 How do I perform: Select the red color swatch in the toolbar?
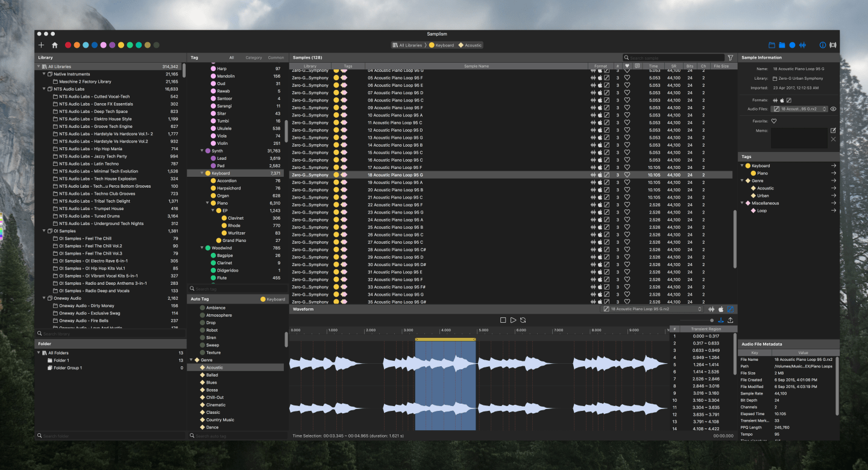68,45
